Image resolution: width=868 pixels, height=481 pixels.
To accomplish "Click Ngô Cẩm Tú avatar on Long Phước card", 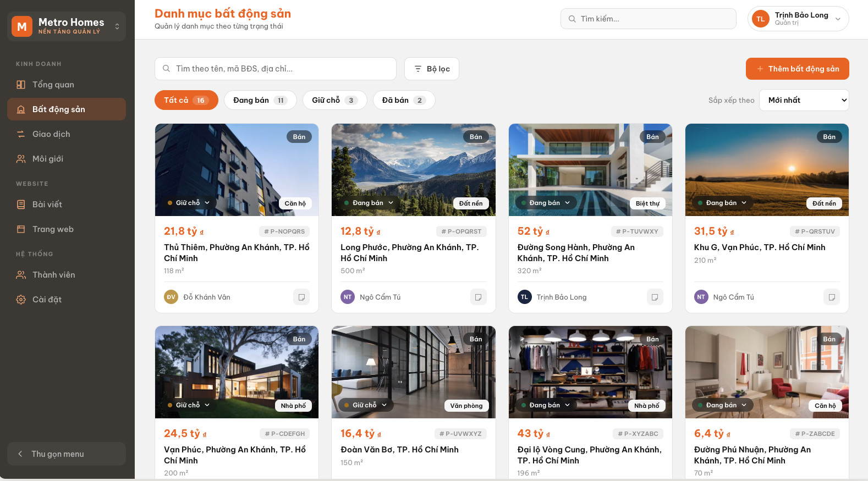I will tap(348, 297).
